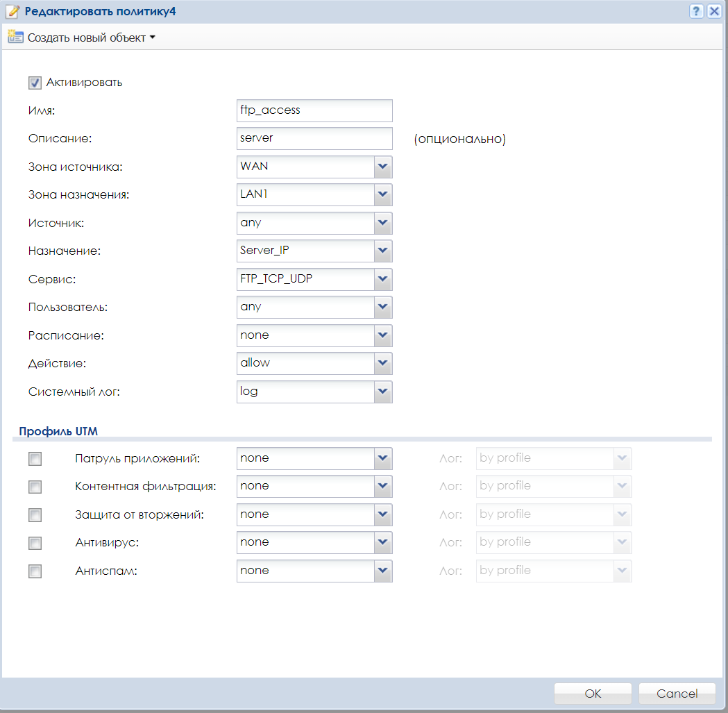This screenshot has height=713, width=728.
Task: Click the (опционально) hint text
Action: click(x=459, y=139)
